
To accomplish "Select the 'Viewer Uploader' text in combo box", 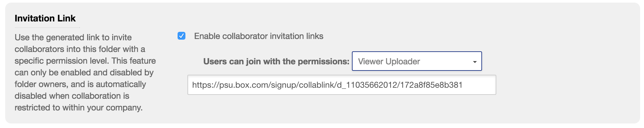I will pos(389,61).
